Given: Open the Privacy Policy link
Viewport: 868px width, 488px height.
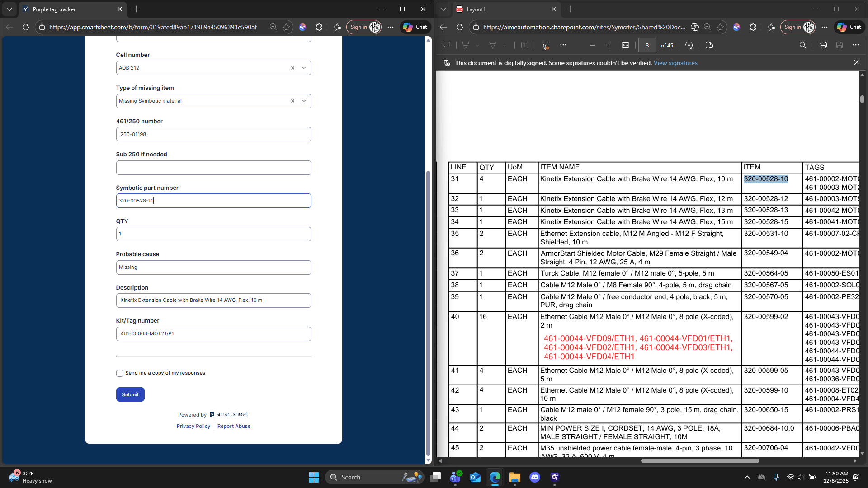Looking at the screenshot, I should click(193, 426).
